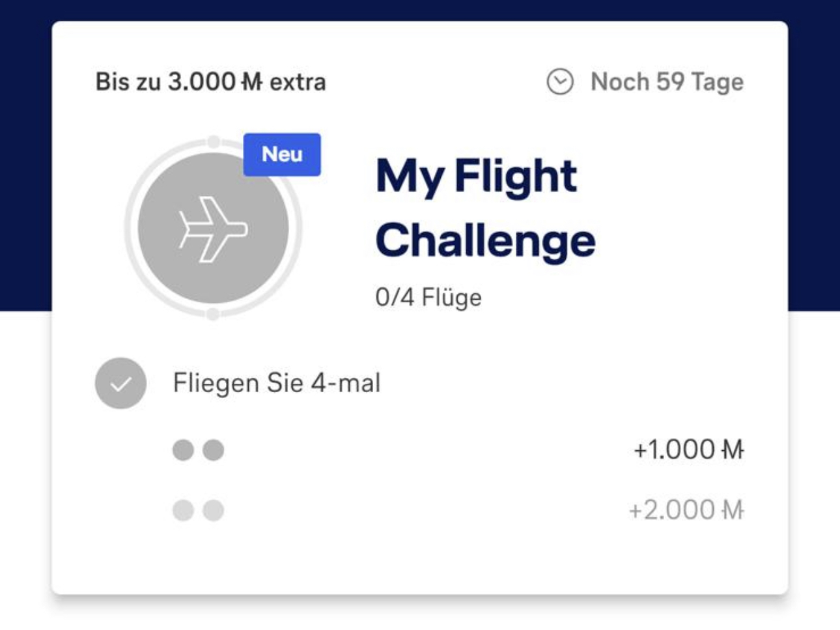This screenshot has height=630, width=840.
Task: Click the miles symbol after 3.000
Action: coord(252,82)
